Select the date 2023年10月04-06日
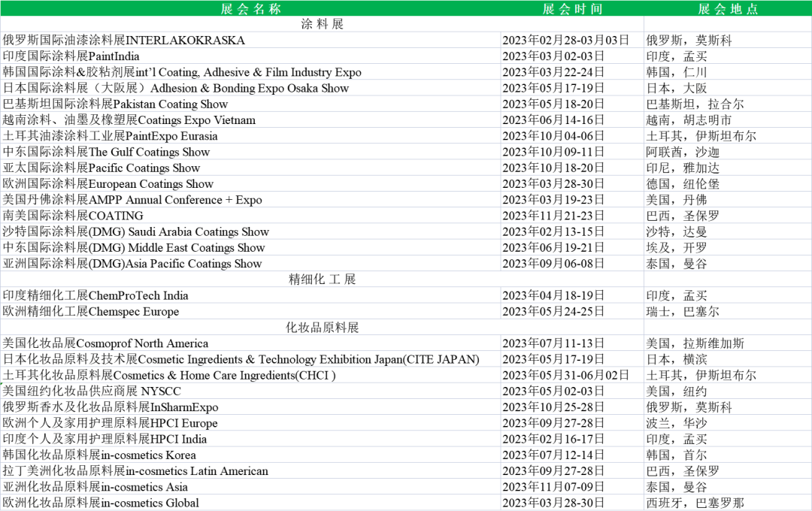Screen dimensions: 812x511 tap(553, 136)
